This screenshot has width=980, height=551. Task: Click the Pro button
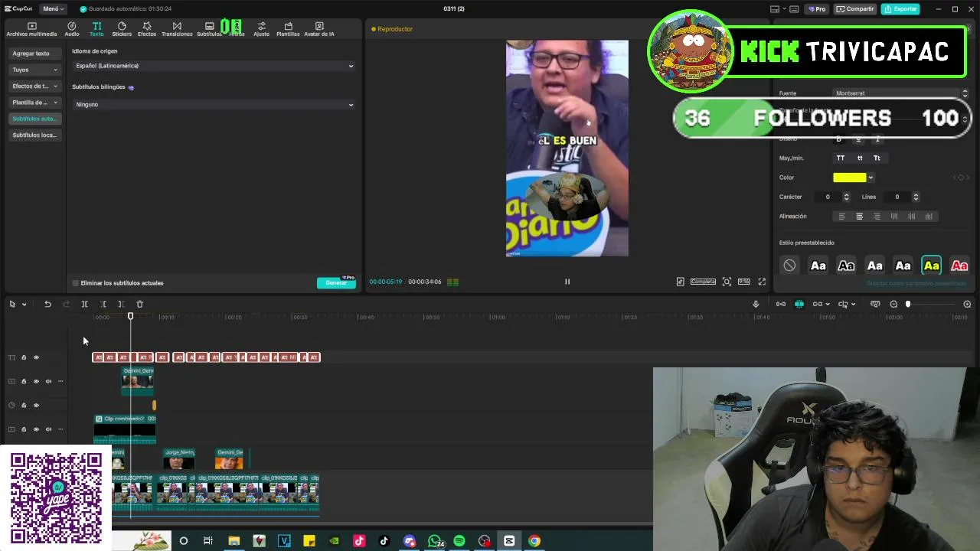click(x=817, y=9)
